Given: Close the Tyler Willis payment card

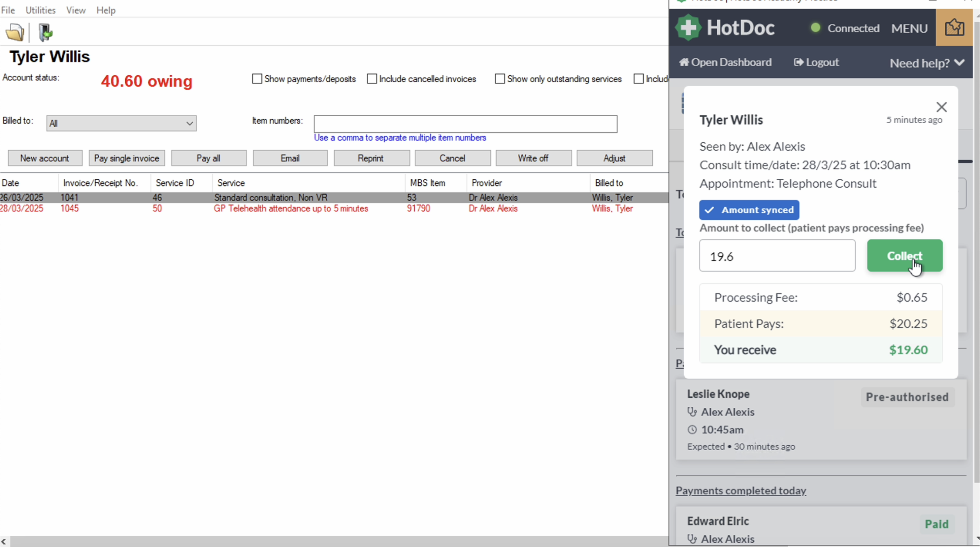Looking at the screenshot, I should tap(941, 107).
